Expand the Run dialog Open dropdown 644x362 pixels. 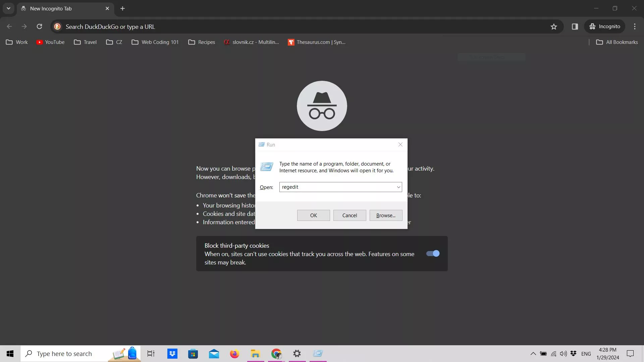(x=398, y=187)
